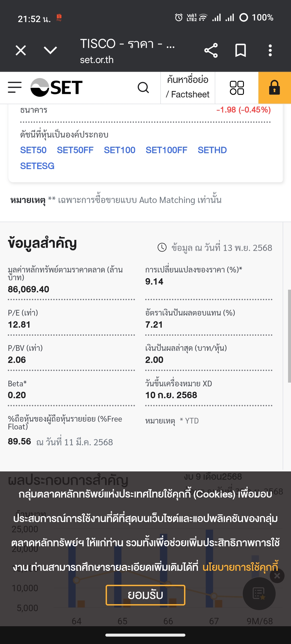Close the browser tab with X
The width and height of the screenshot is (291, 644).
[21, 50]
